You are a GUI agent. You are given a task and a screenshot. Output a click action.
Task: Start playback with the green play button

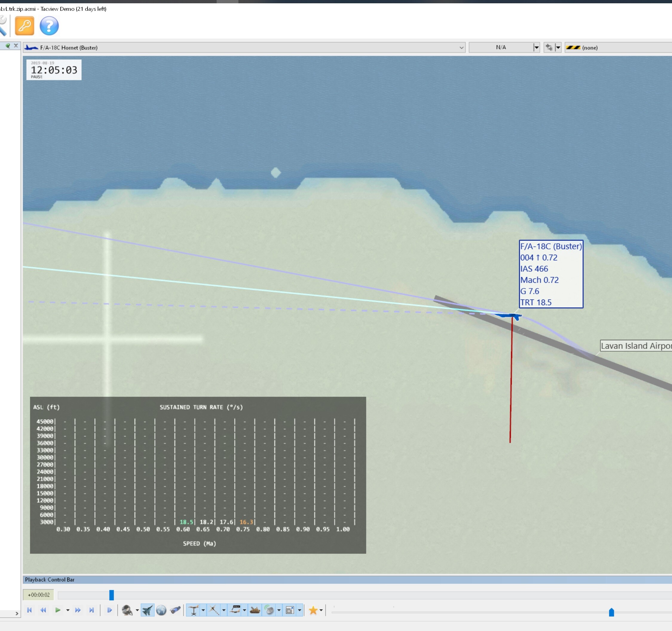(x=57, y=610)
